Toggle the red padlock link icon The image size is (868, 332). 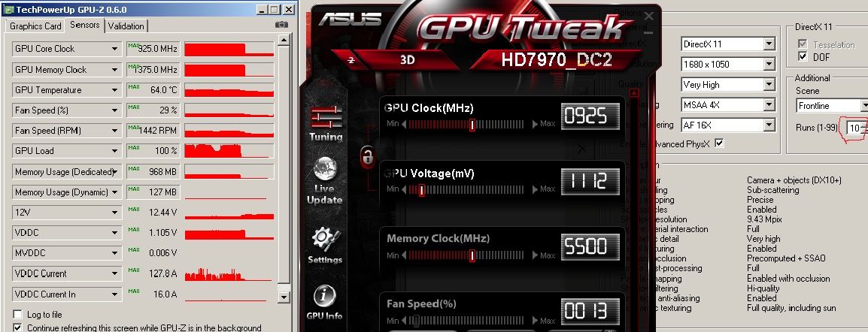pyautogui.click(x=367, y=157)
